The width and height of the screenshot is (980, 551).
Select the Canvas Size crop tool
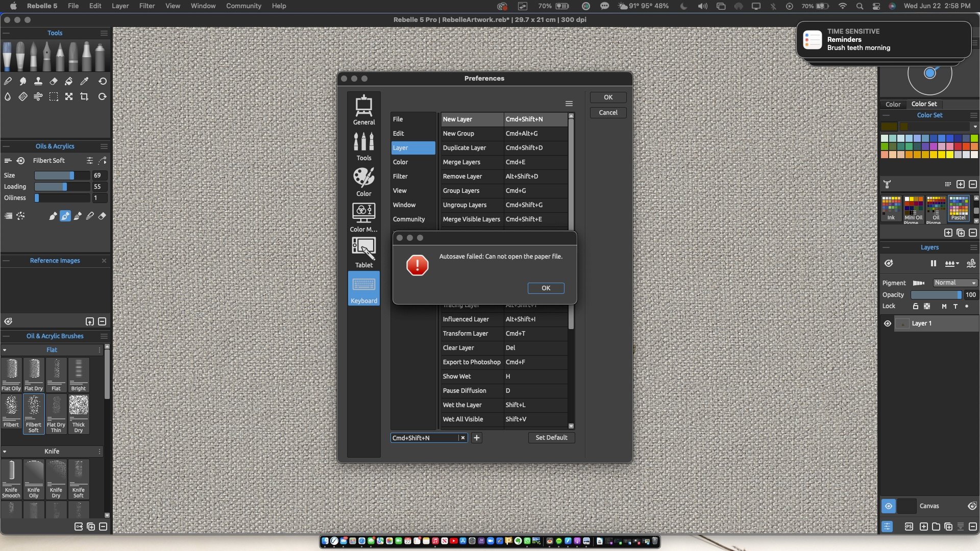(x=84, y=96)
